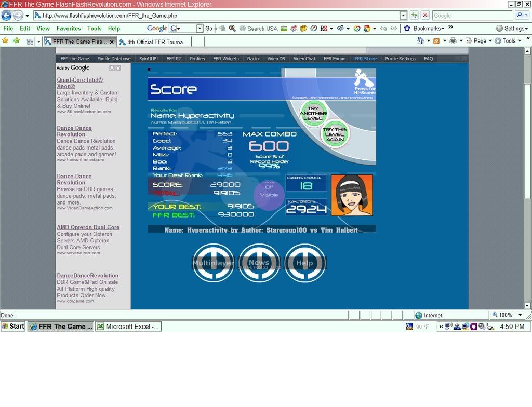Click the Add to Favorites icon
The width and height of the screenshot is (532, 407).
click(x=17, y=40)
